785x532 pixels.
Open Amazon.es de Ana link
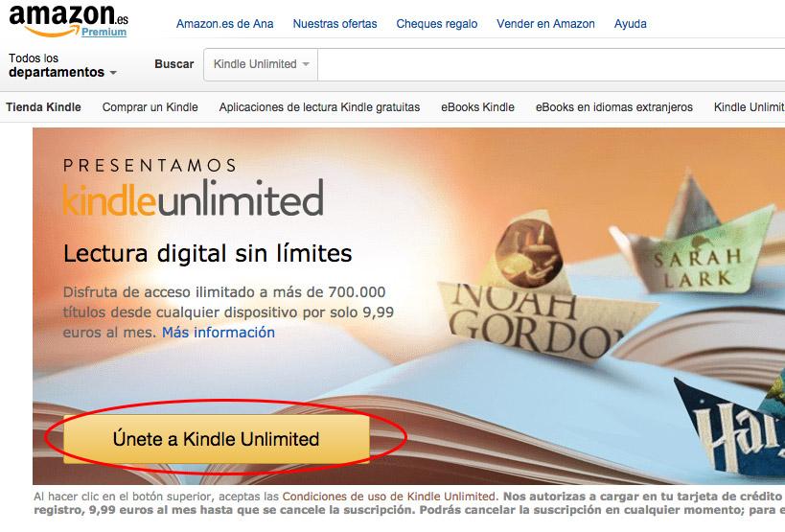pos(225,24)
